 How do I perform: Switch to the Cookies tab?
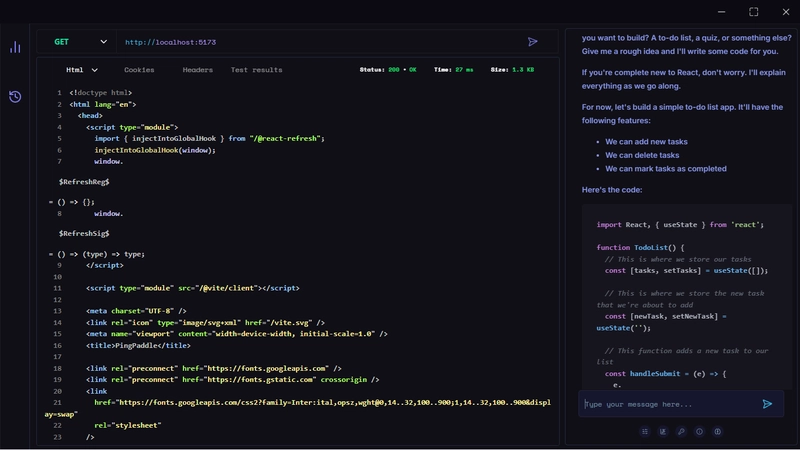[x=139, y=70]
